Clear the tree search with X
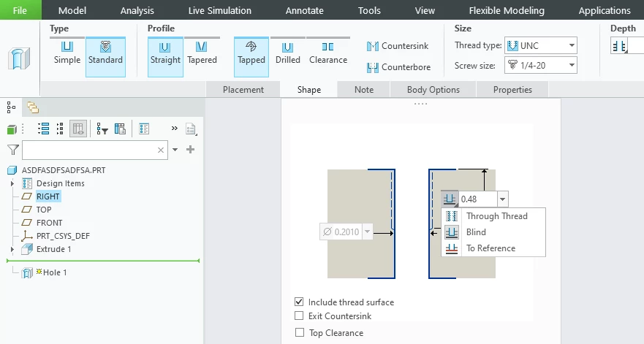The width and height of the screenshot is (644, 344). 161,150
